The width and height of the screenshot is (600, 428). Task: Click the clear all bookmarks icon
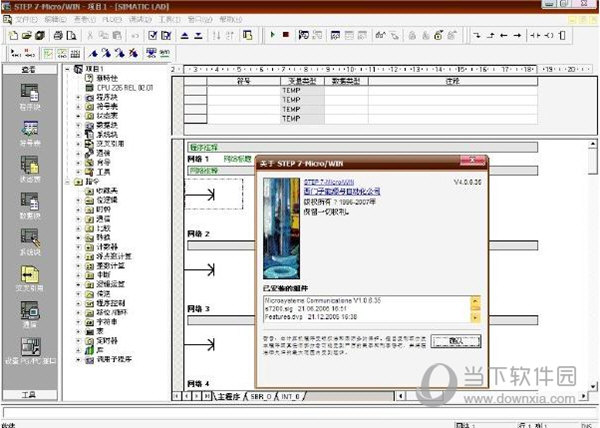(x=133, y=53)
